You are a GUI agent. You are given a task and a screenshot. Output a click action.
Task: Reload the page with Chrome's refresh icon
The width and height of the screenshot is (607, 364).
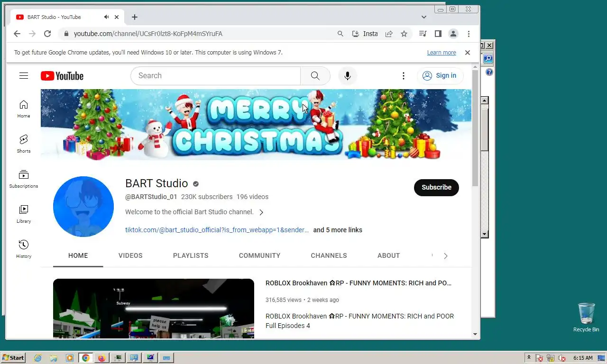pyautogui.click(x=47, y=34)
